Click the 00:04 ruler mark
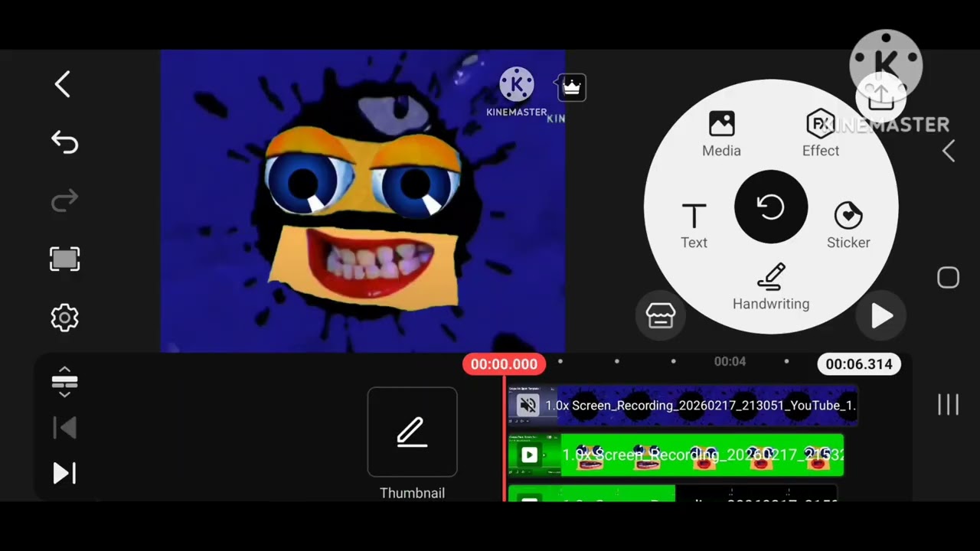This screenshot has height=551, width=980. pyautogui.click(x=730, y=361)
